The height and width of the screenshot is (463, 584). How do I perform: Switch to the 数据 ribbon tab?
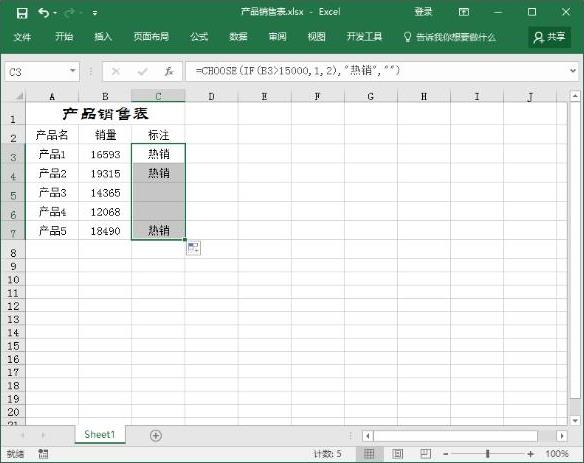(x=238, y=37)
